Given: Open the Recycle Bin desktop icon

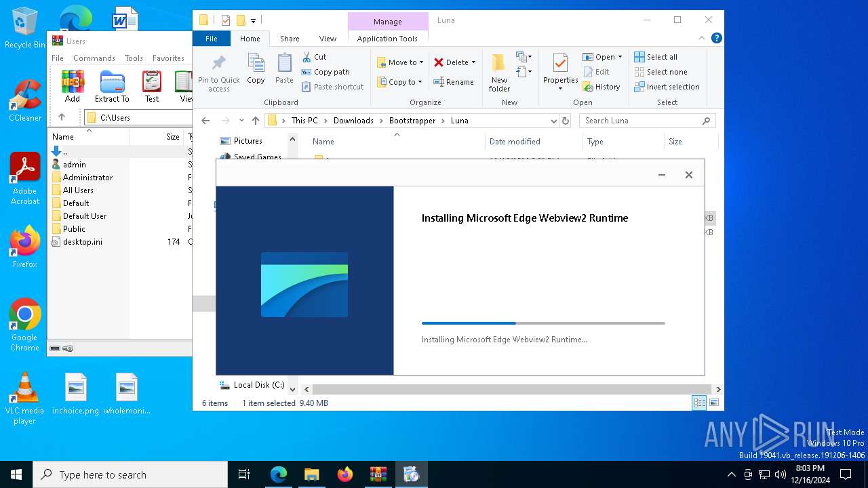Looking at the screenshot, I should [x=24, y=28].
